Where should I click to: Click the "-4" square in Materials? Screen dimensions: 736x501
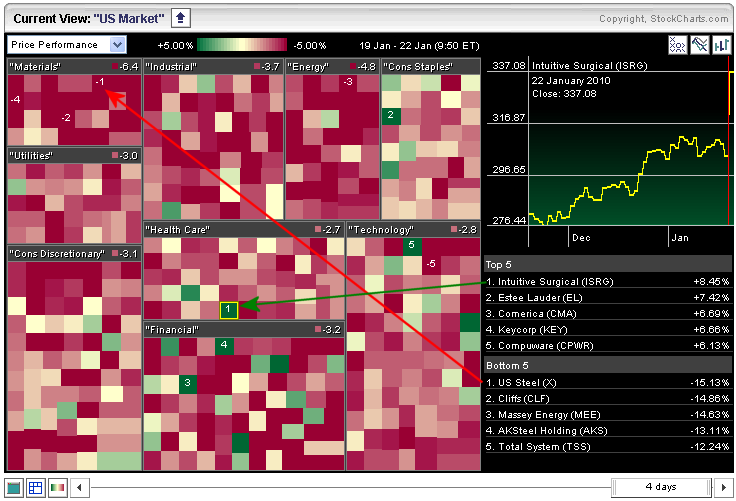[16, 100]
